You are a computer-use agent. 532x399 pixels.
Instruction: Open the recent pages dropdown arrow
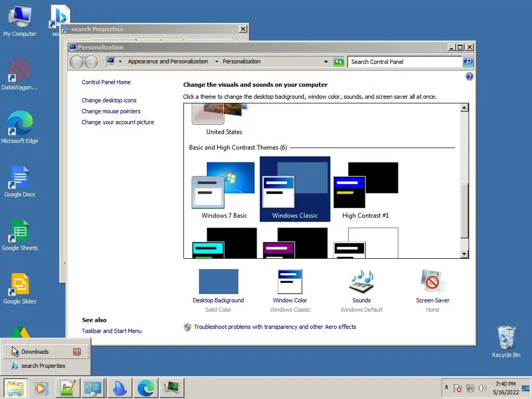(101, 63)
